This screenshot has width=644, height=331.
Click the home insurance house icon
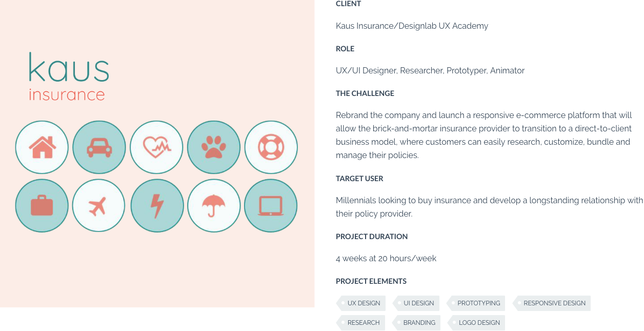click(42, 147)
